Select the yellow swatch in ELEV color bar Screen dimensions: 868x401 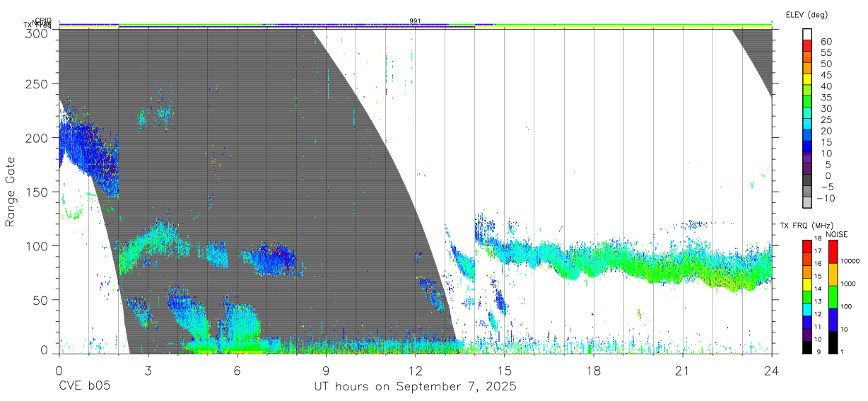point(807,79)
